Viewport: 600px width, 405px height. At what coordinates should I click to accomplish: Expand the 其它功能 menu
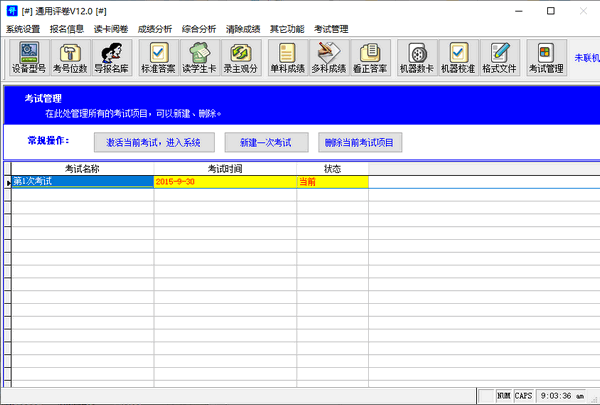[x=287, y=29]
